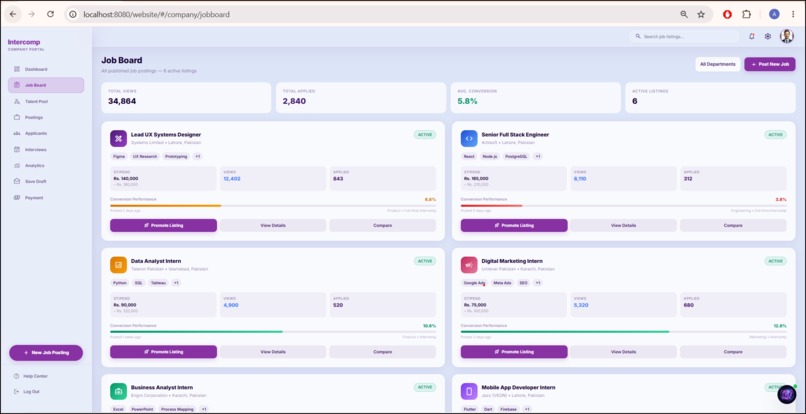Click ACTIVE badge on Senior Full Stack Engineer

775,135
